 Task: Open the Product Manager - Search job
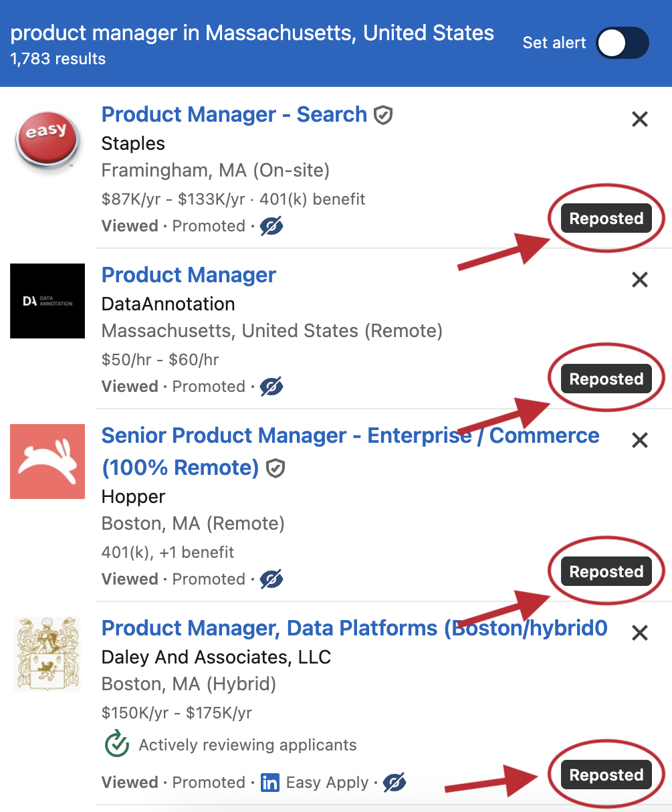(234, 114)
